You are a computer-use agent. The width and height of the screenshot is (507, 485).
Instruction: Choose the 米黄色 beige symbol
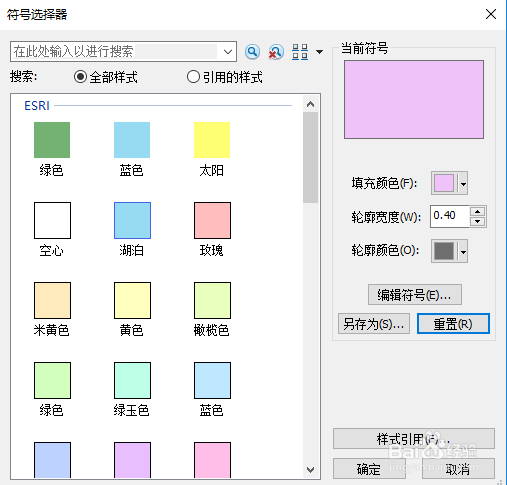(x=52, y=300)
